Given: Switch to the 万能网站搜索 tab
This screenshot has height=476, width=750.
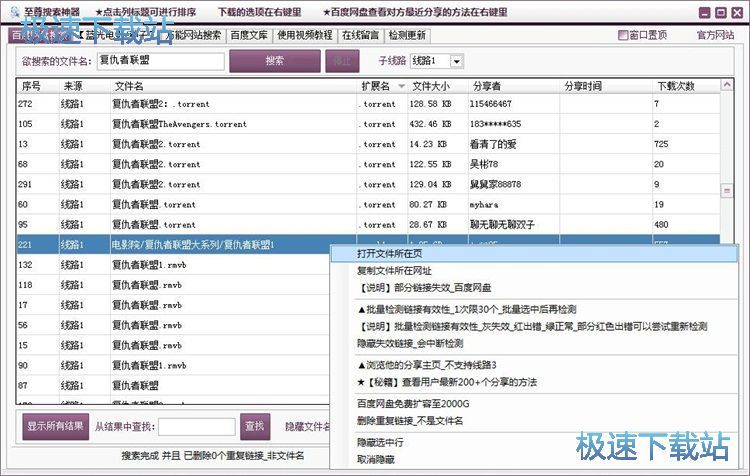Looking at the screenshot, I should (194, 35).
